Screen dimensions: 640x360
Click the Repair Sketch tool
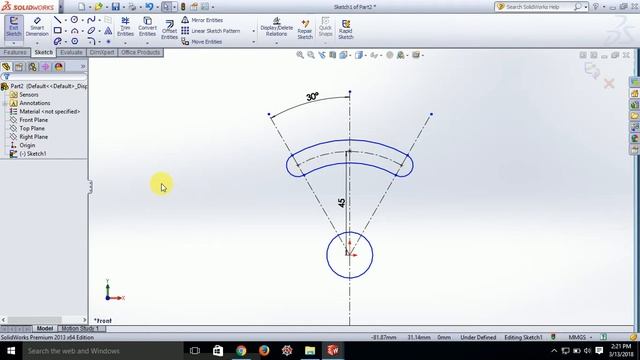point(305,29)
